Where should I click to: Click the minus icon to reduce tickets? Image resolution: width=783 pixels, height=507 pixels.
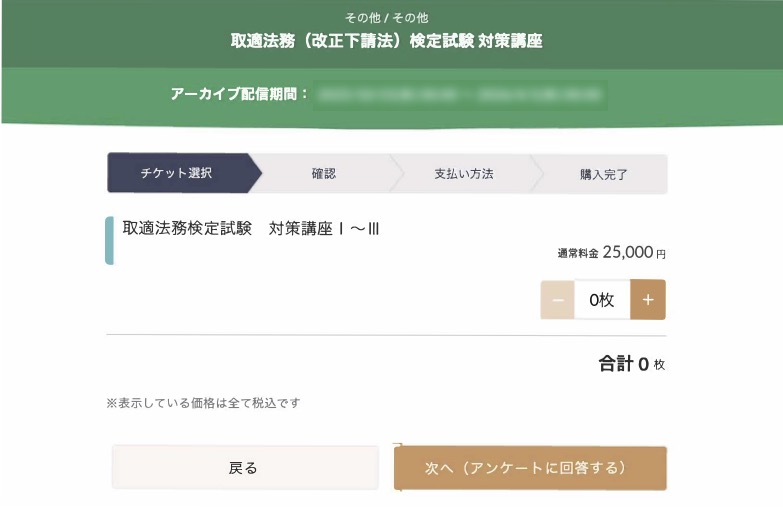557,300
